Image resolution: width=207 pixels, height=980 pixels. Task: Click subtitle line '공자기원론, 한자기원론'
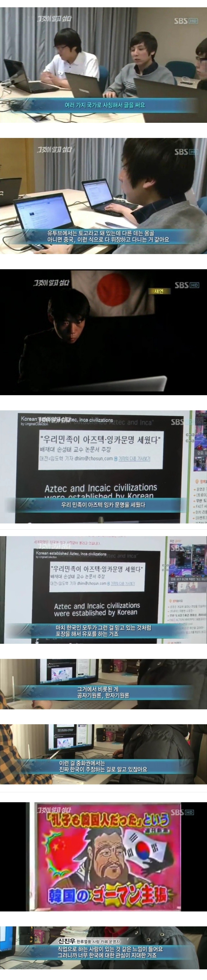pos(103,695)
